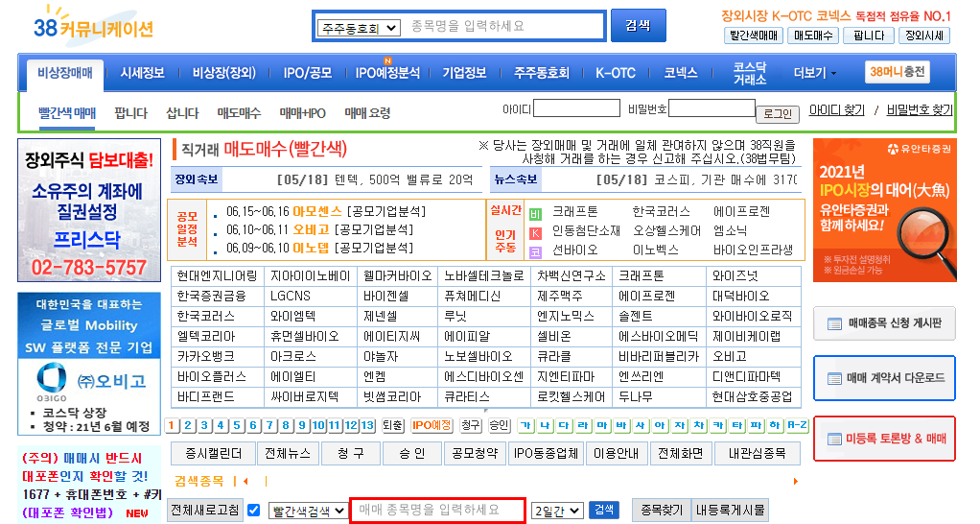The image size is (980, 524).
Task: Click the top 종목명 search input field
Action: [505, 26]
